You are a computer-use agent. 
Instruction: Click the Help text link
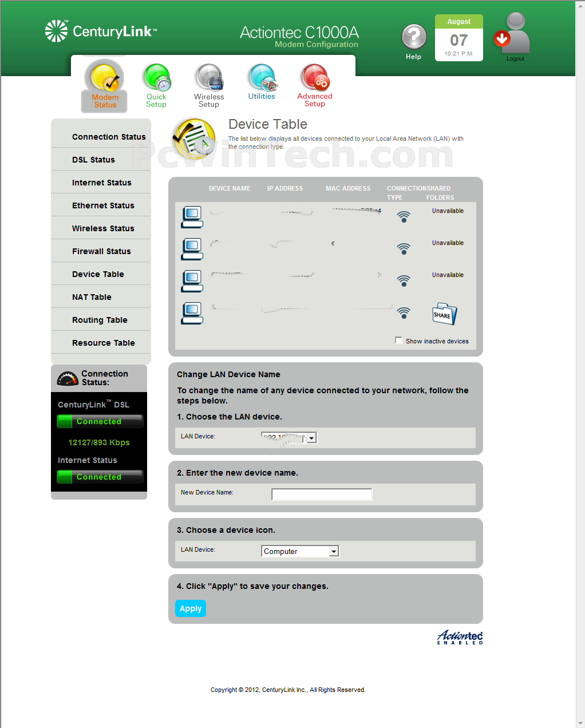(x=413, y=57)
